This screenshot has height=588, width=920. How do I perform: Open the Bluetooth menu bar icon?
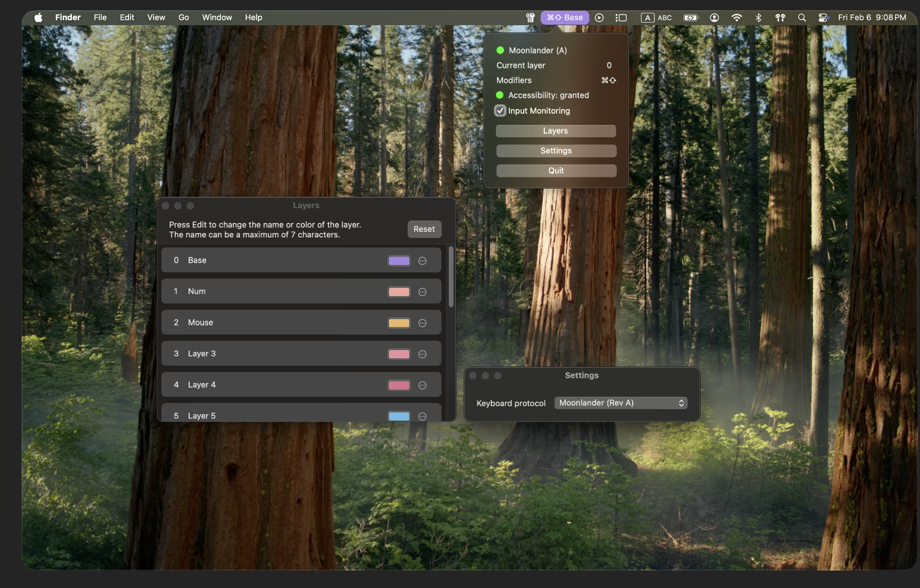click(758, 17)
